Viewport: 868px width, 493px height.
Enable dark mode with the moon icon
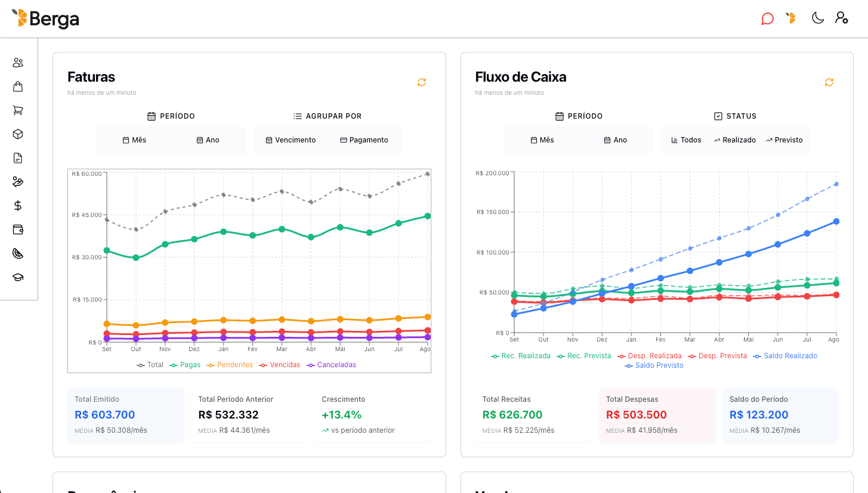[817, 18]
